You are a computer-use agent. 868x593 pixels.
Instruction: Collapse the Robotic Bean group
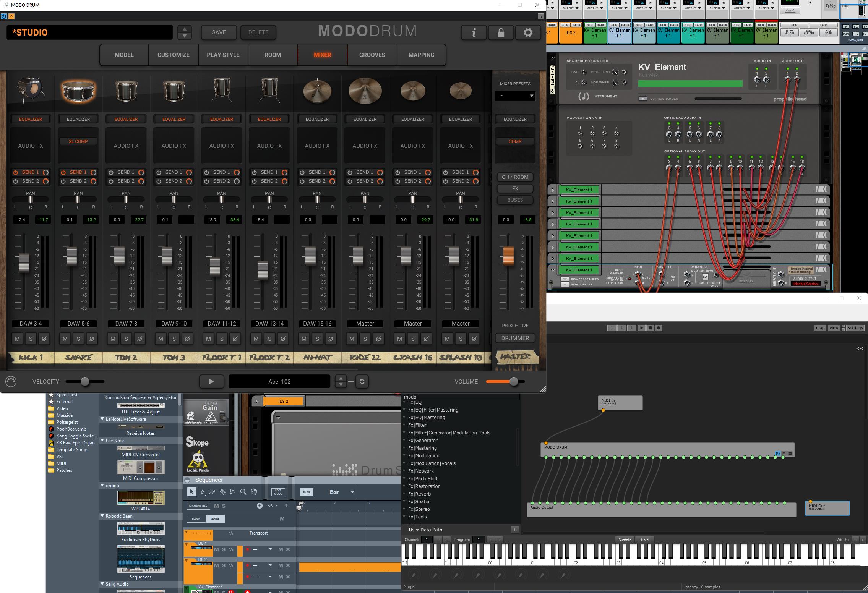(102, 516)
